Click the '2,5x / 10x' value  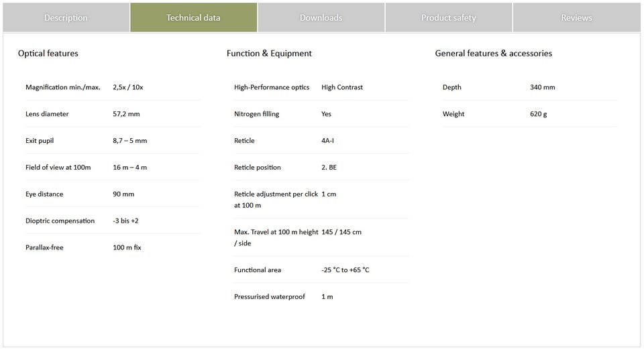tap(128, 87)
